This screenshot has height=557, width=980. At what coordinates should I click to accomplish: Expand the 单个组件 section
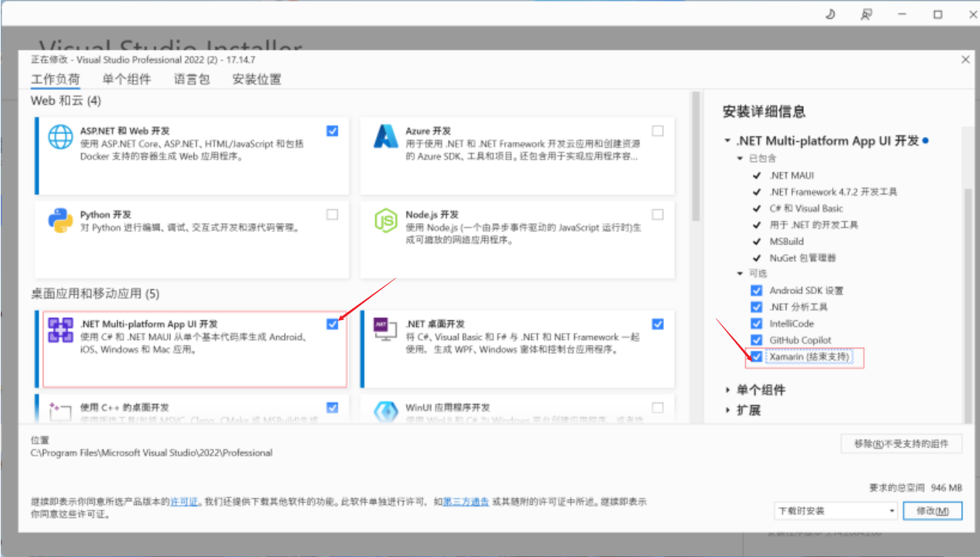pos(728,390)
